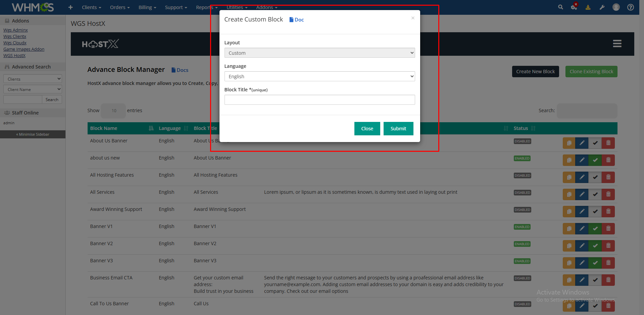This screenshot has width=644, height=315.
Task: Open the Clients dropdown in Advanced Search
Action: (x=33, y=79)
